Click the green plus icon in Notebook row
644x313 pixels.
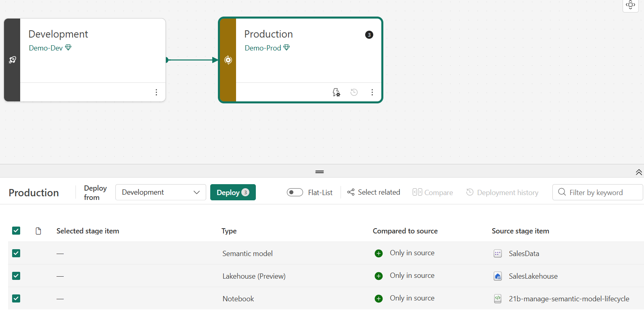pyautogui.click(x=378, y=298)
